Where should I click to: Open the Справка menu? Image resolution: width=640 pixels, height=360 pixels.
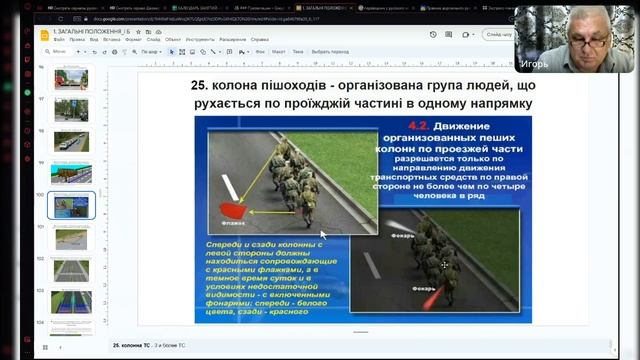tap(260, 40)
